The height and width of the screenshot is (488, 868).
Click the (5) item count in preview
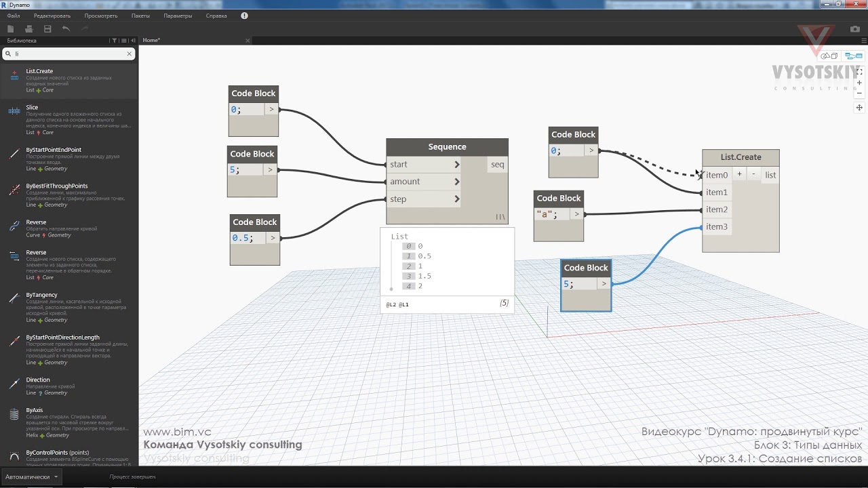click(x=504, y=303)
